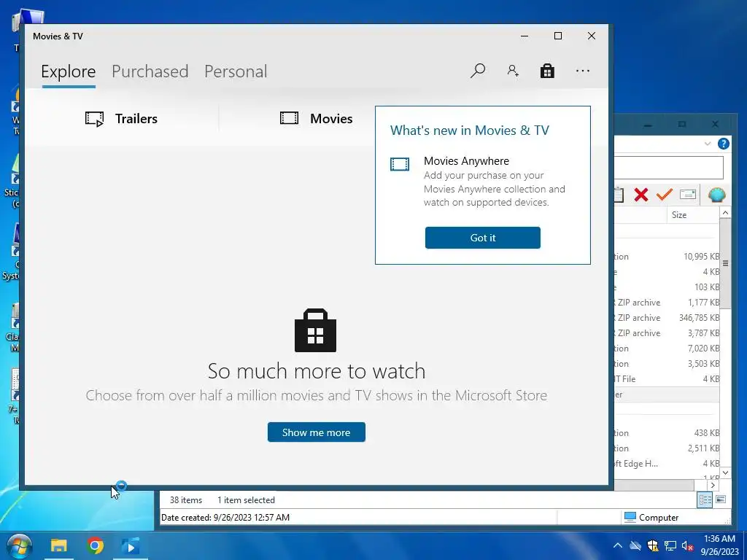Close the Movies & TV window
This screenshot has width=747, height=560.
coord(592,36)
